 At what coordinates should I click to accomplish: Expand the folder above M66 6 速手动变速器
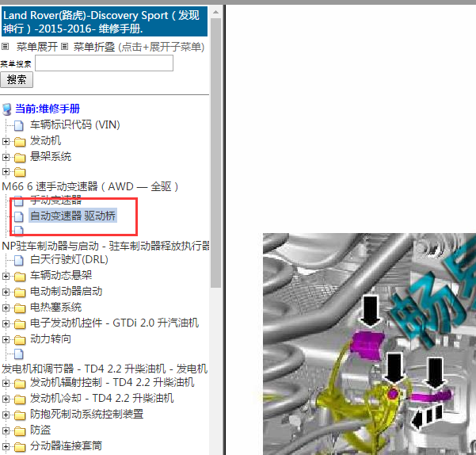[x=6, y=171]
